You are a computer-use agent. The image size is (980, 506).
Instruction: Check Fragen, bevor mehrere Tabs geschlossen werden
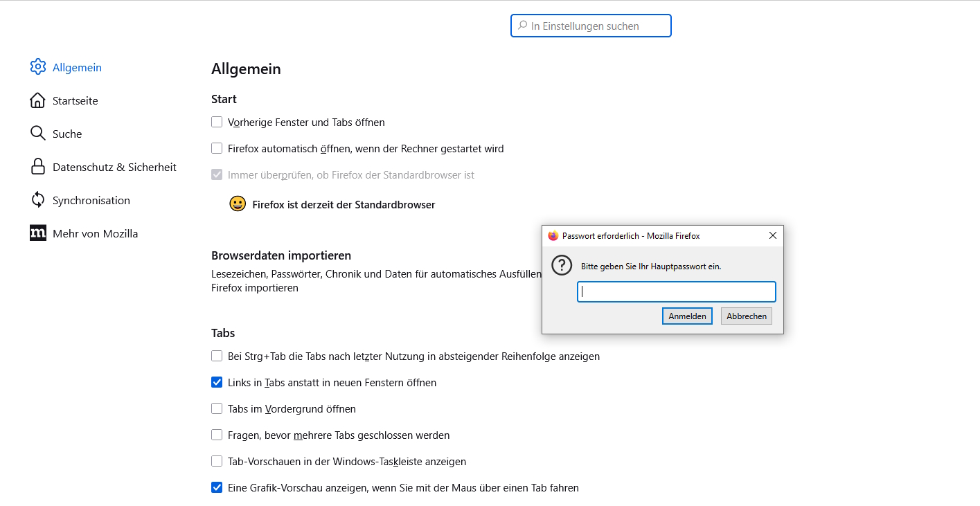point(217,435)
